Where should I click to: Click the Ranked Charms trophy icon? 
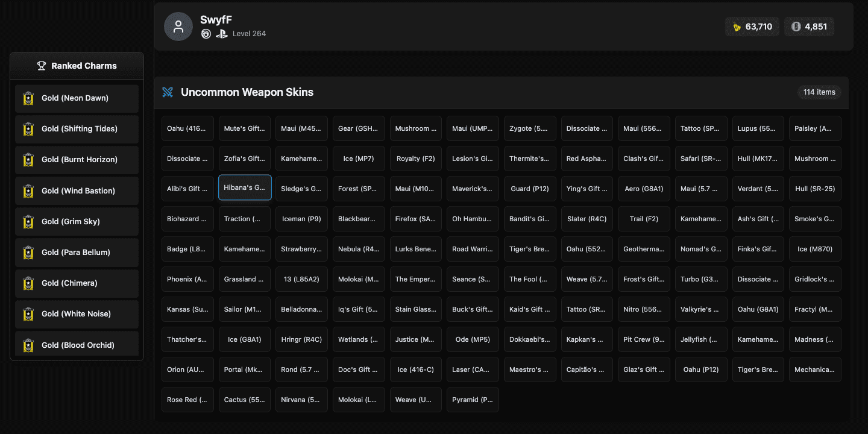tap(42, 66)
